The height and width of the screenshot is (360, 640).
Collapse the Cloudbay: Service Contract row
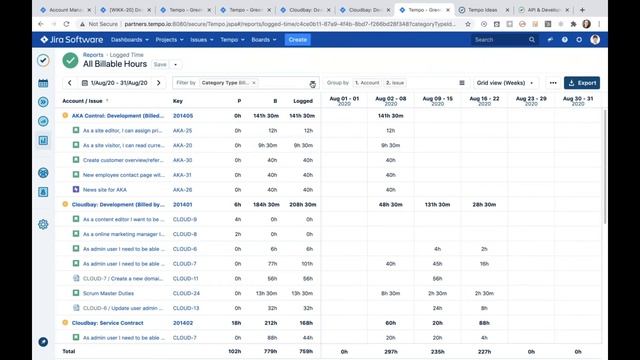[x=65, y=322]
